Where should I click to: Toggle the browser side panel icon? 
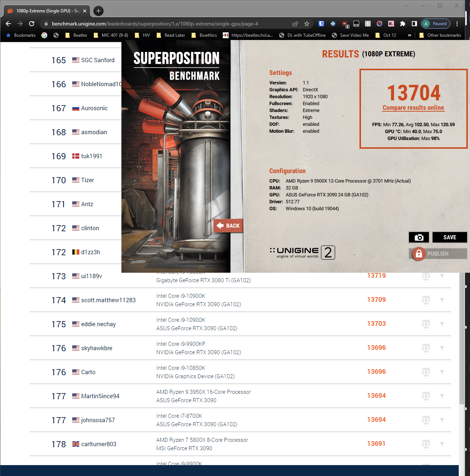coord(414,24)
